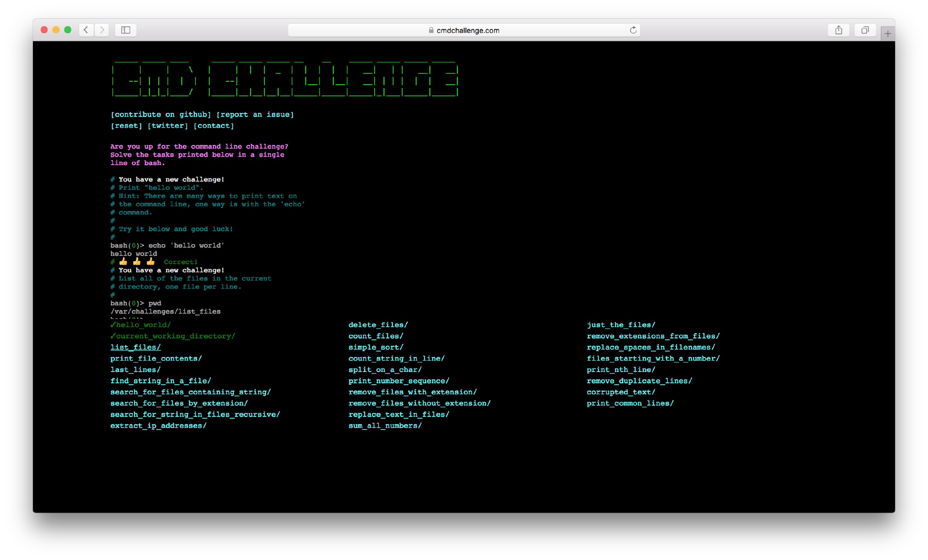This screenshot has height=560, width=928.
Task: Click the padlock icon in address bar
Action: point(431,30)
